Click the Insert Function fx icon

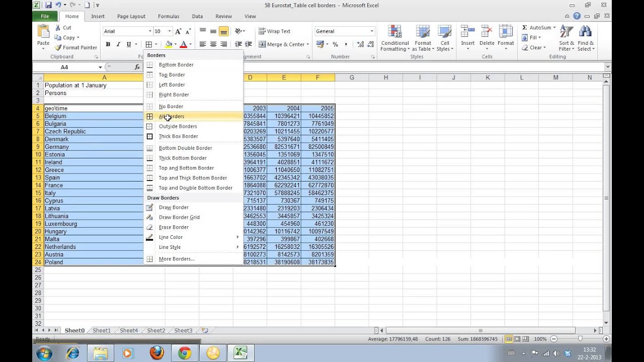pyautogui.click(x=137, y=67)
